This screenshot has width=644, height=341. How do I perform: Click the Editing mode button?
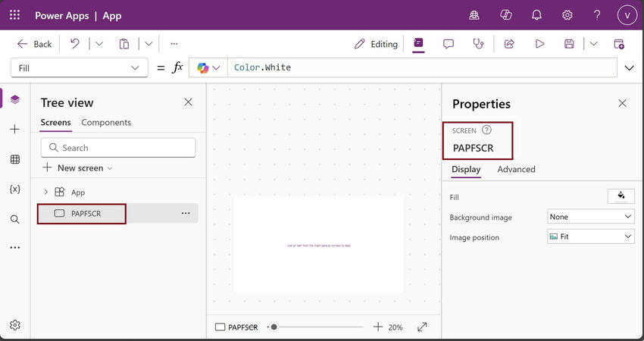coord(376,44)
